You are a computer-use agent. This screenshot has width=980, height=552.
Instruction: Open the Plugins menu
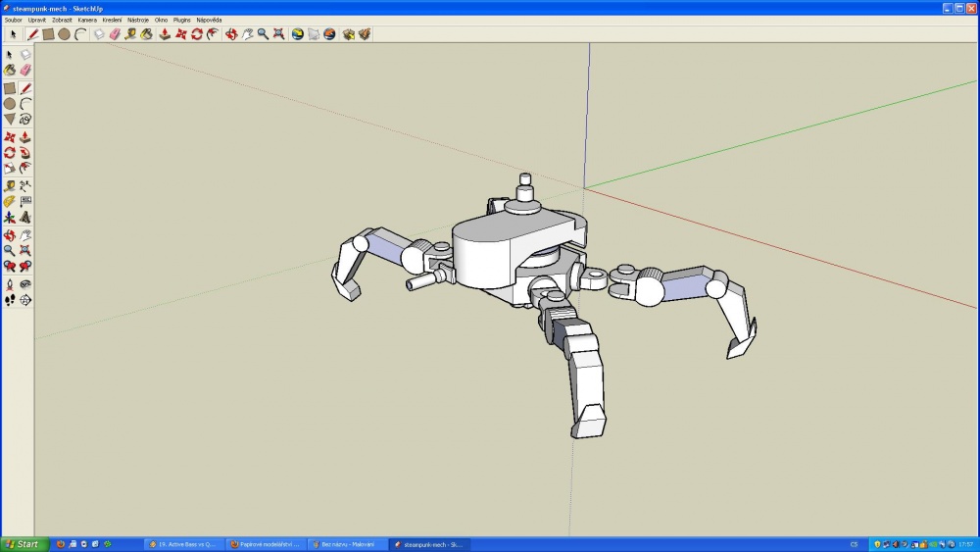(182, 20)
